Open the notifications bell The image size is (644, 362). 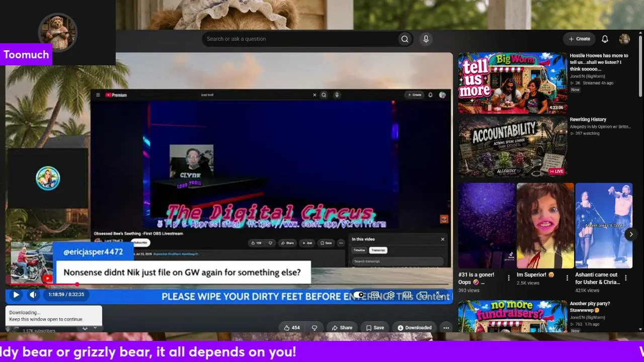coord(605,39)
